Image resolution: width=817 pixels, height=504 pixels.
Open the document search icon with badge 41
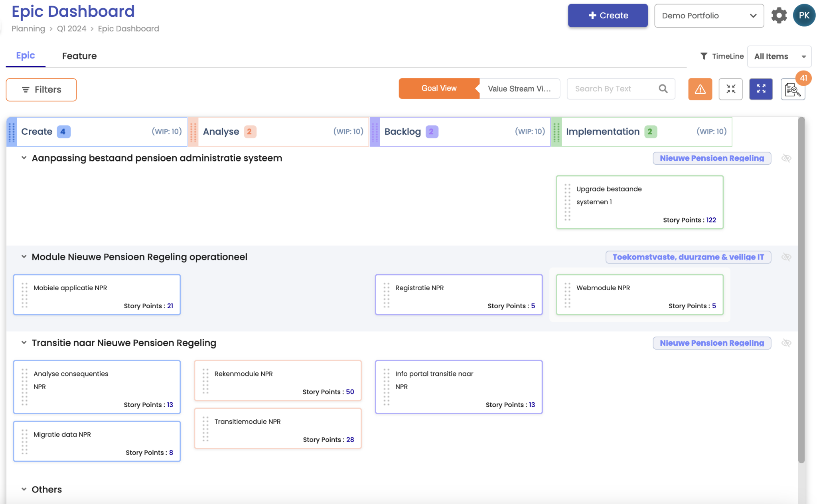coord(792,90)
